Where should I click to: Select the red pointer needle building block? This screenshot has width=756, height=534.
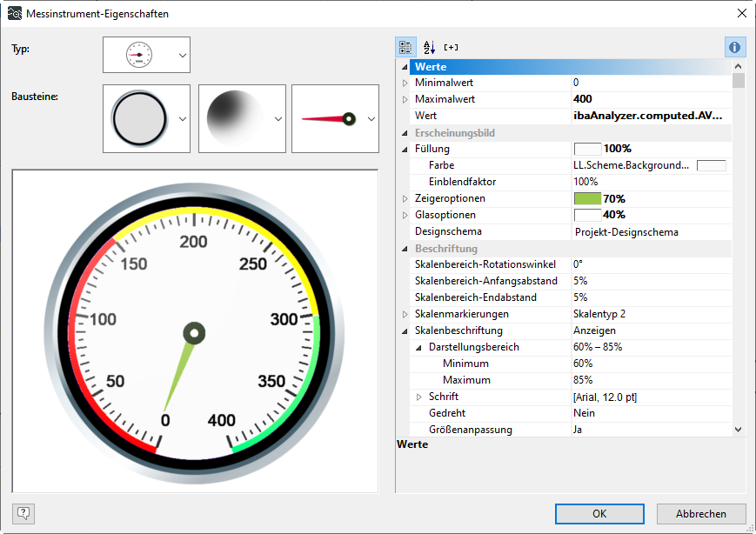click(327, 118)
